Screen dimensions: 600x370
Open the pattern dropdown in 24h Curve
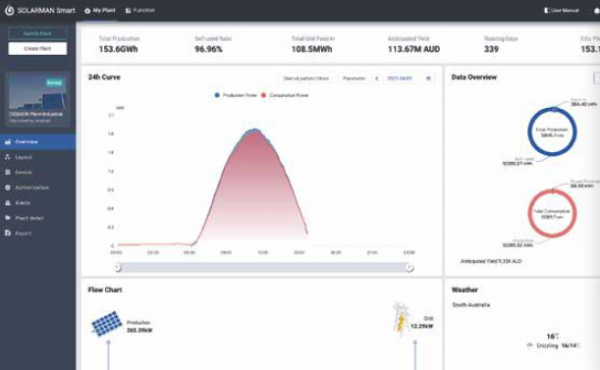tap(306, 78)
